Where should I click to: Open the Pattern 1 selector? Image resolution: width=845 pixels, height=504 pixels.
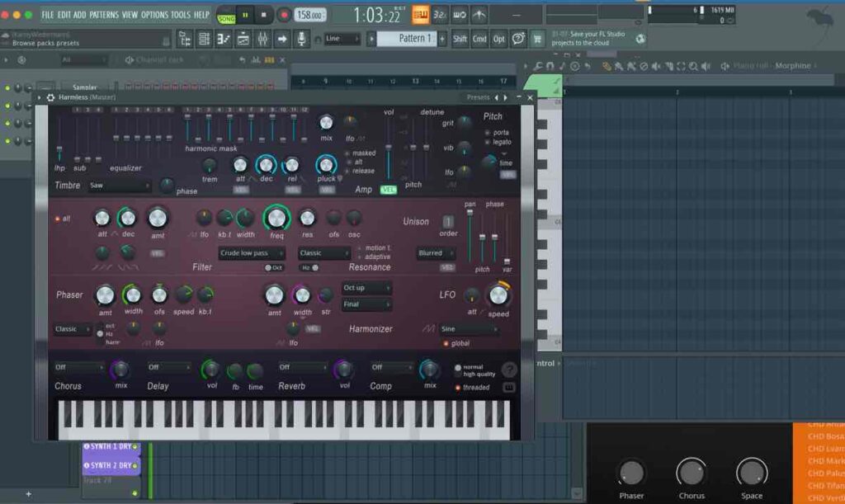click(406, 38)
